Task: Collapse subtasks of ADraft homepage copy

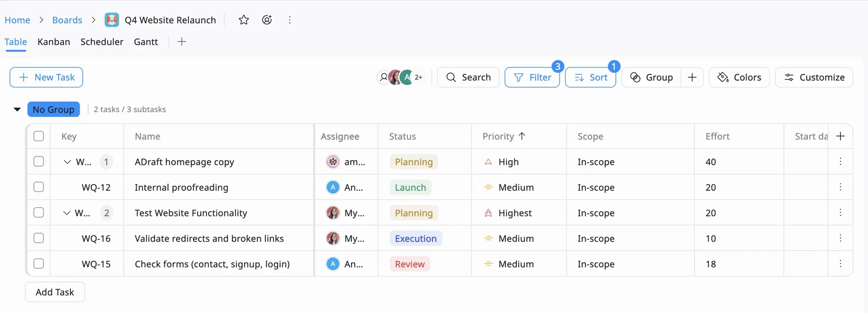Action: click(x=67, y=162)
